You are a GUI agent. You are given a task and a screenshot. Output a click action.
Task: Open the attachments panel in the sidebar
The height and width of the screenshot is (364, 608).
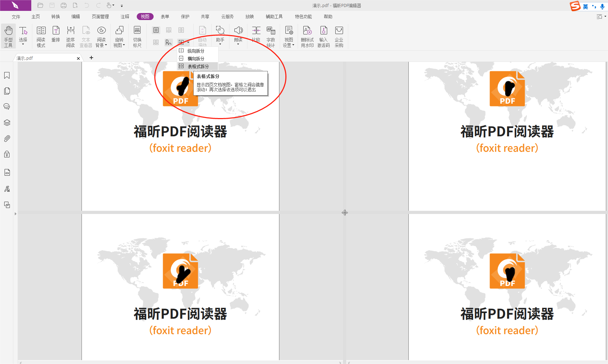(x=7, y=138)
